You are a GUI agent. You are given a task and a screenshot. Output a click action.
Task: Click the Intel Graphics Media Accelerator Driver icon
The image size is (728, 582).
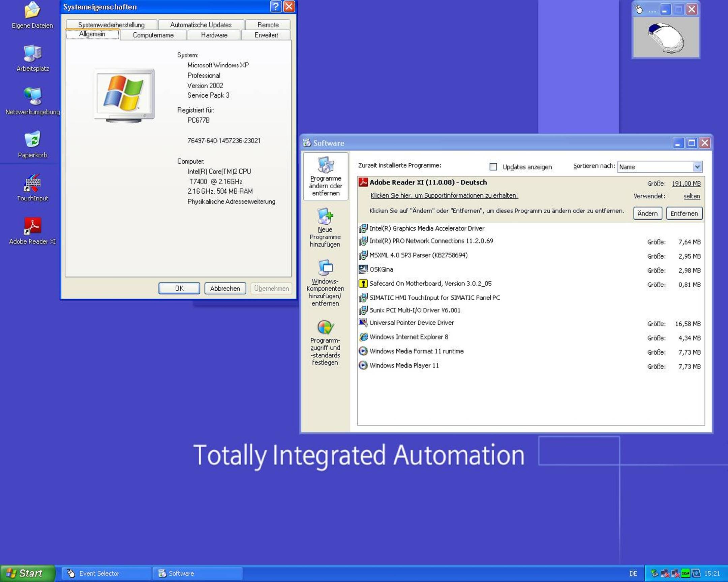[363, 228]
